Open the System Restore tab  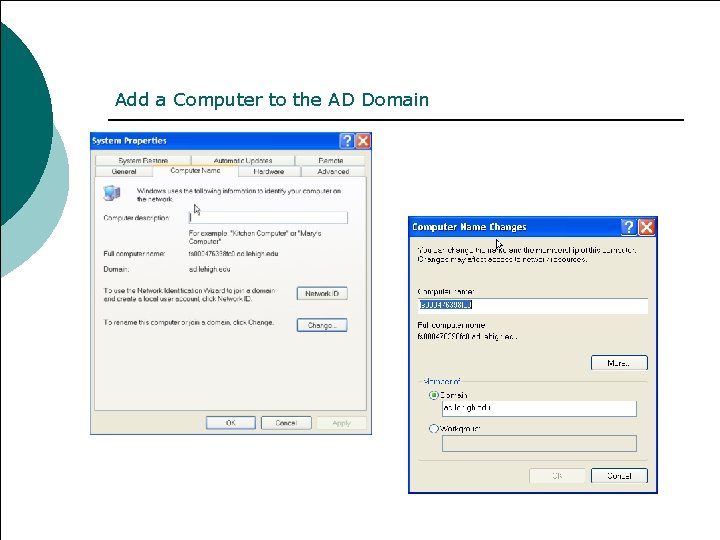(x=143, y=160)
